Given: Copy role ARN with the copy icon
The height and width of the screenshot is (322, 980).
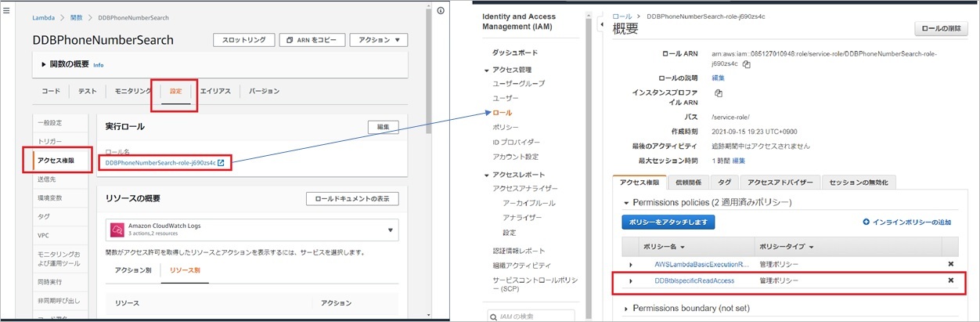Looking at the screenshot, I should point(747,64).
